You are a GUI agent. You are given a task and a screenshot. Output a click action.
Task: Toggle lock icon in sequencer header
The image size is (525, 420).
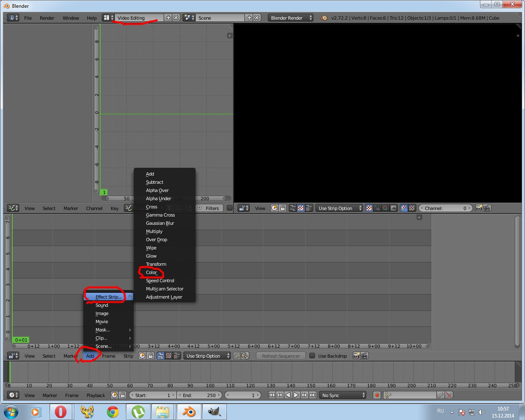coord(151,356)
